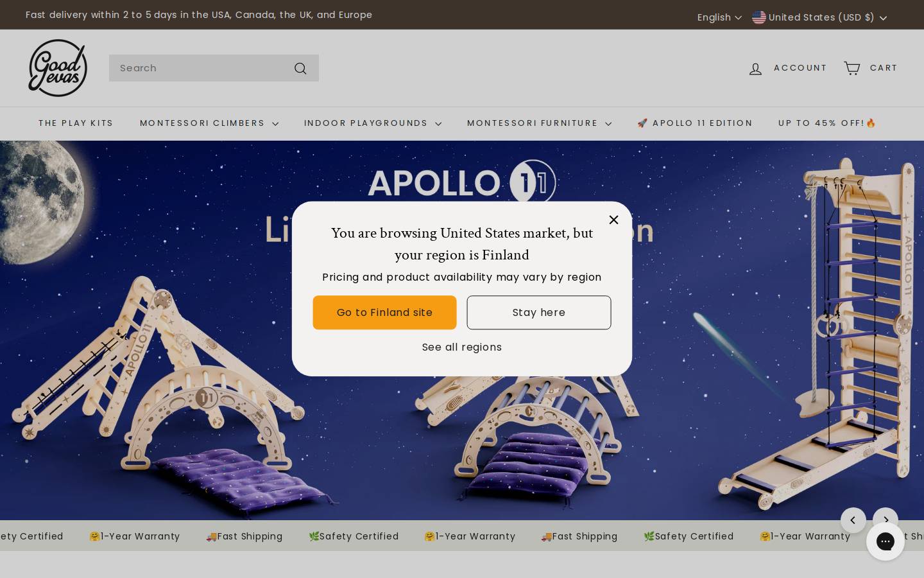Image resolution: width=924 pixels, height=578 pixels.
Task: Open the shopping cart icon
Action: (x=852, y=68)
